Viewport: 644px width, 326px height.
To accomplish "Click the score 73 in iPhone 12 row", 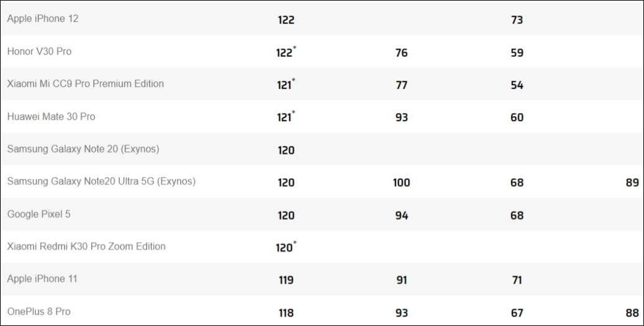I will [x=517, y=20].
